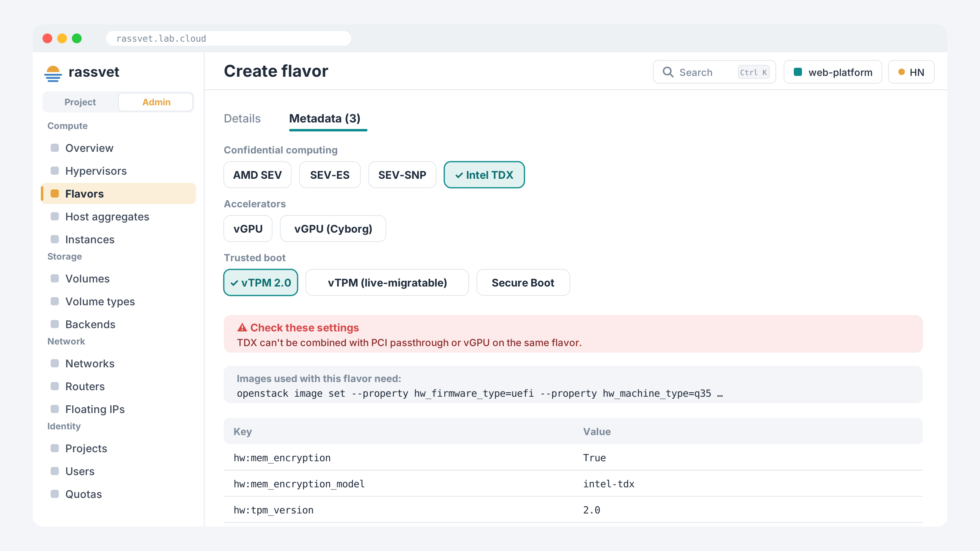The image size is (980, 551).
Task: Open Users in the sidebar
Action: tap(118, 471)
